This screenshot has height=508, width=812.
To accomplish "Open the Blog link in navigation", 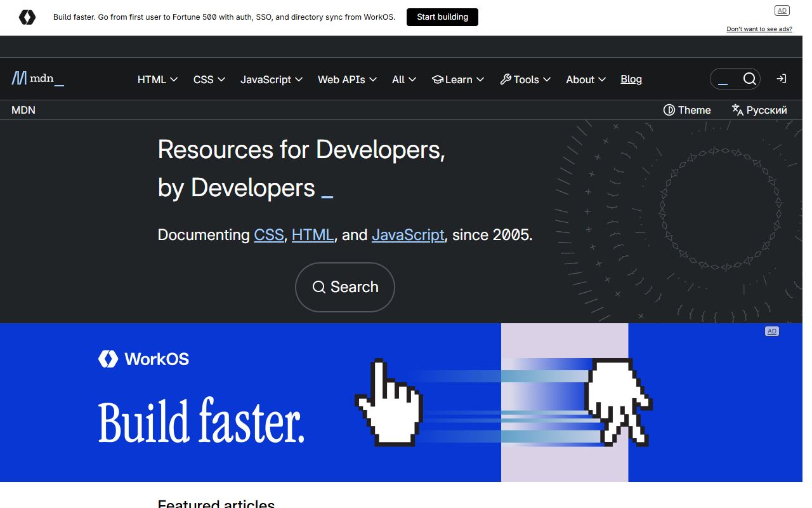I will pos(631,79).
